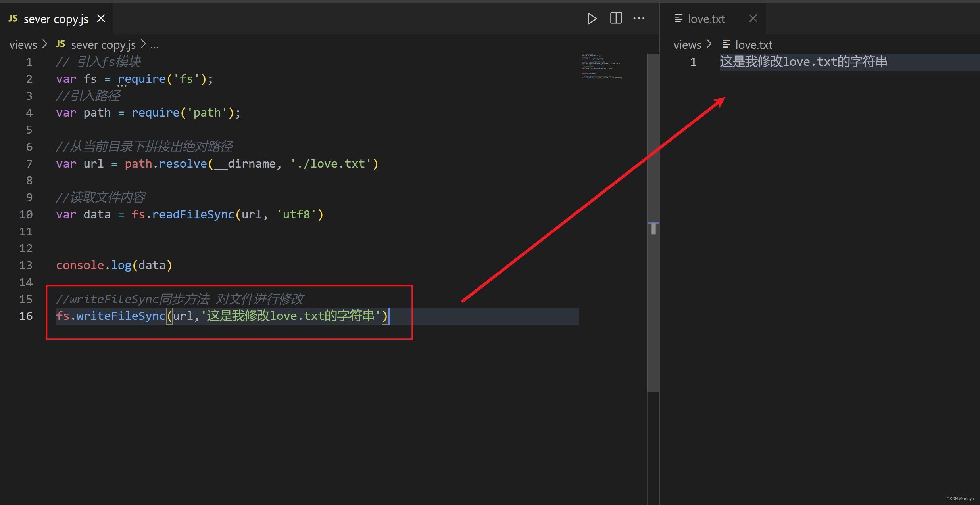Click the love.txt breadcrumb item
This screenshot has width=980, height=505.
pyautogui.click(x=753, y=45)
